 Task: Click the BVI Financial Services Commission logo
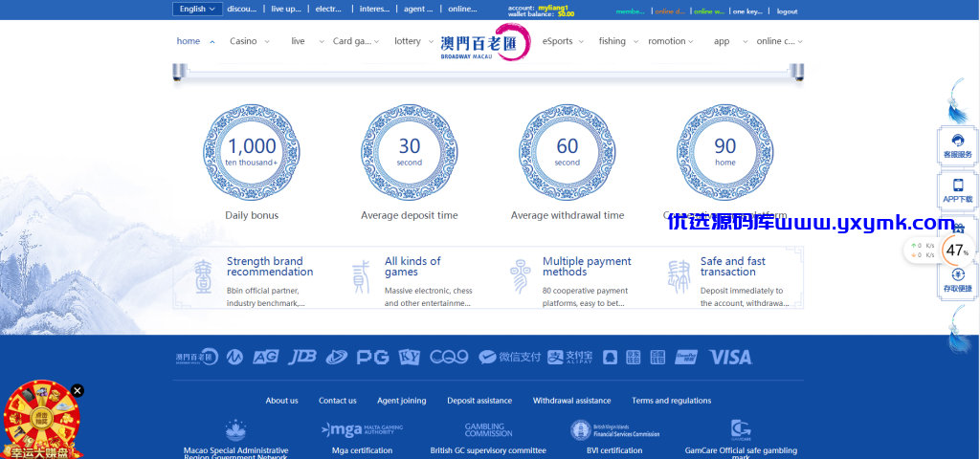pyautogui.click(x=614, y=429)
